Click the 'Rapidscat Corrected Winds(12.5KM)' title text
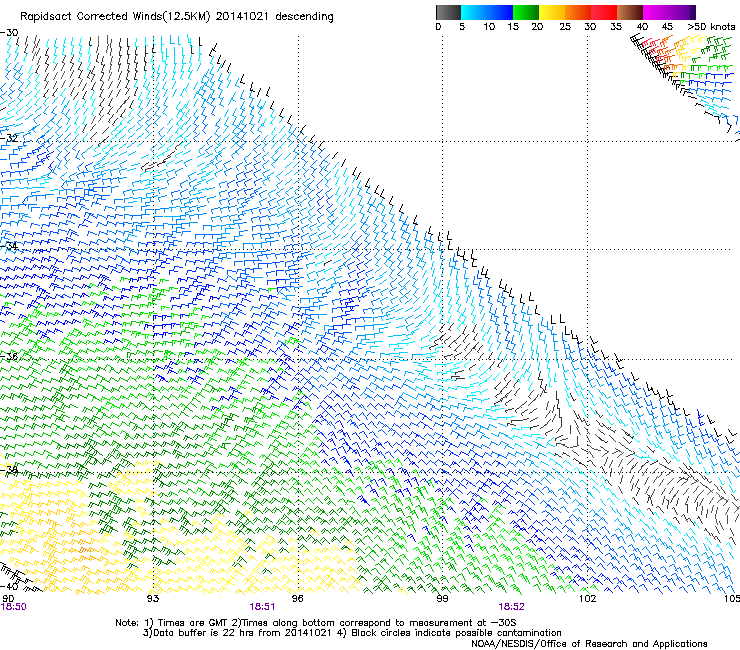The width and height of the screenshot is (740, 650). [115, 17]
